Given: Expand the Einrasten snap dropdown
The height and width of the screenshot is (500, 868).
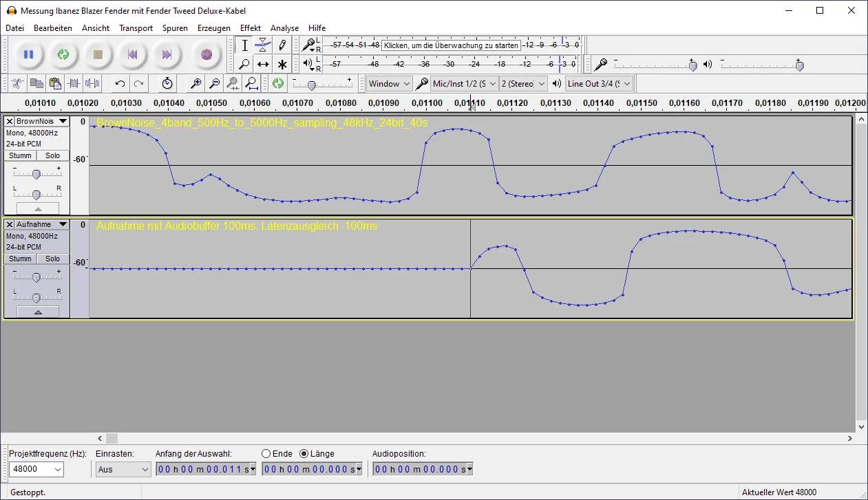Looking at the screenshot, I should (x=123, y=470).
